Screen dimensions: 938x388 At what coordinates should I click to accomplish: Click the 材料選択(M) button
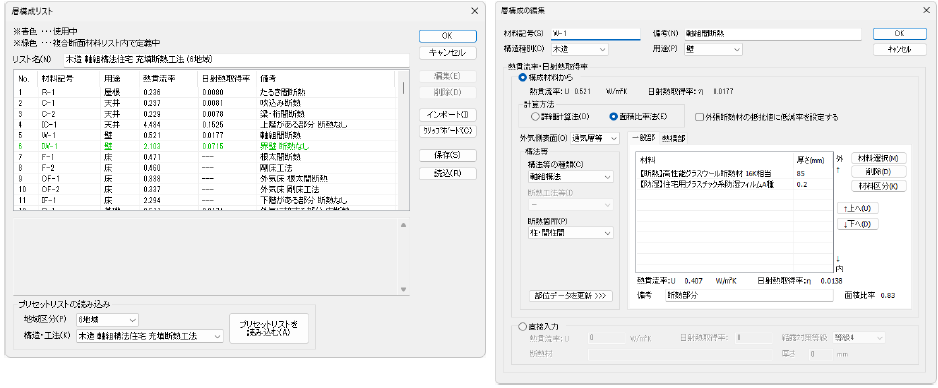click(x=878, y=158)
